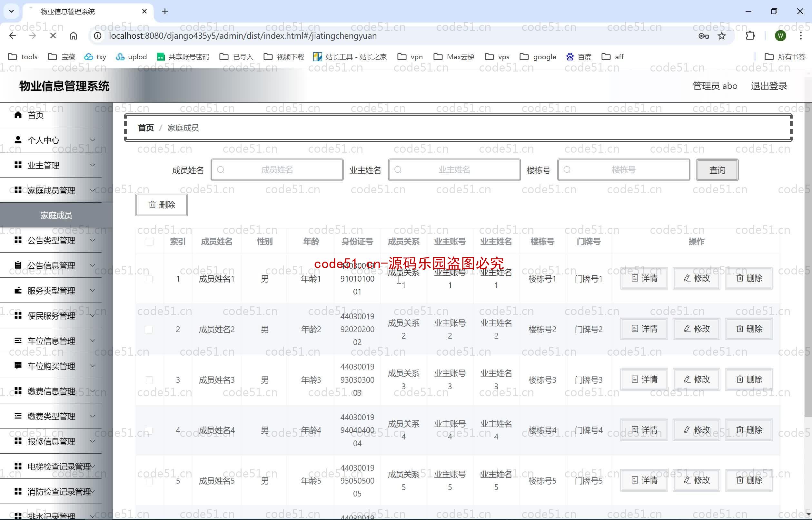Click the chat icon beside 车位购买管理

point(18,366)
